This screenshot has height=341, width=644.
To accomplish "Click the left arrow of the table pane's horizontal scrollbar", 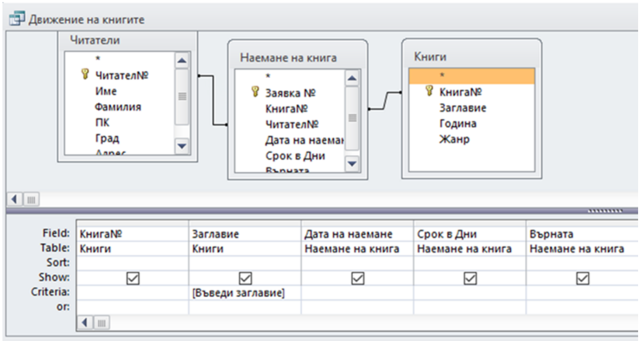I will (14, 200).
